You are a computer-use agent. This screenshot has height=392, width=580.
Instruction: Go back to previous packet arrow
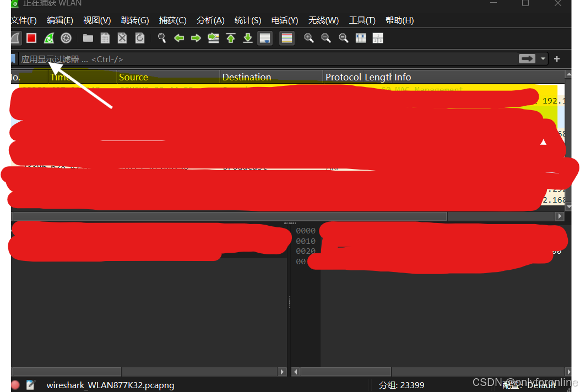coord(179,38)
